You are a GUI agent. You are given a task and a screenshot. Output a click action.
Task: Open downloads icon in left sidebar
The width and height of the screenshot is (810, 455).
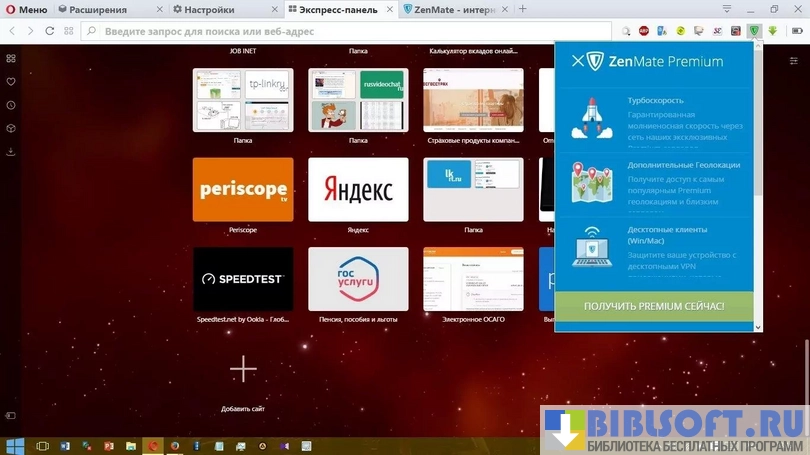pos(10,152)
